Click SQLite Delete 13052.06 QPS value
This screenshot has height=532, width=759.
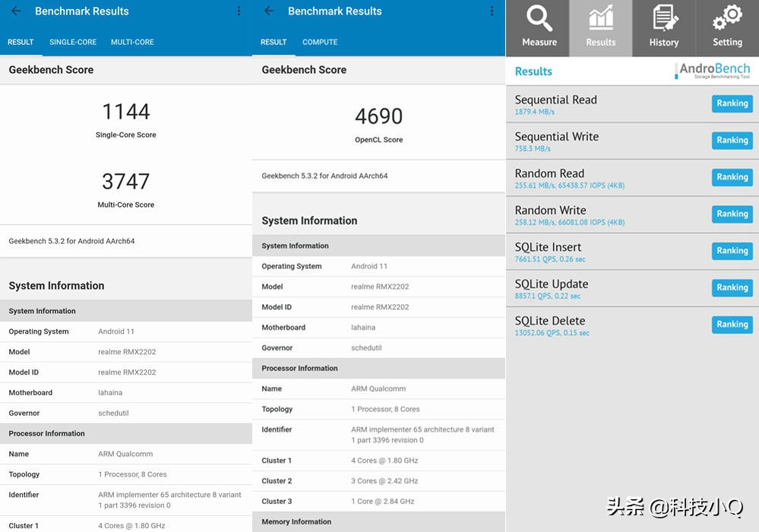click(552, 333)
